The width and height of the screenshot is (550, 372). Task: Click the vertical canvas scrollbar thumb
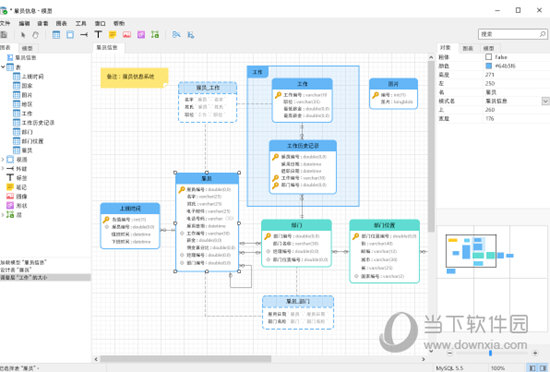[x=431, y=146]
